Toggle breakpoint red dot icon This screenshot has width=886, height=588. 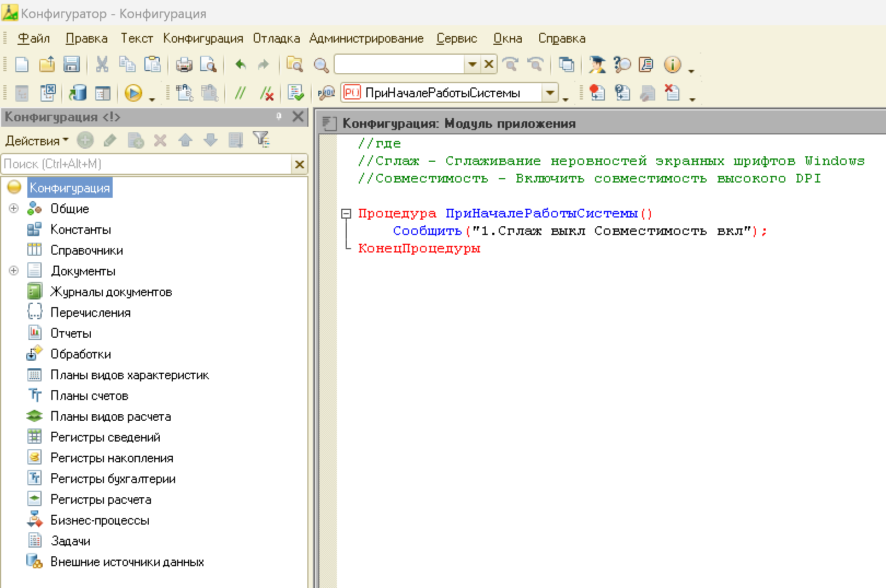pyautogui.click(x=597, y=93)
